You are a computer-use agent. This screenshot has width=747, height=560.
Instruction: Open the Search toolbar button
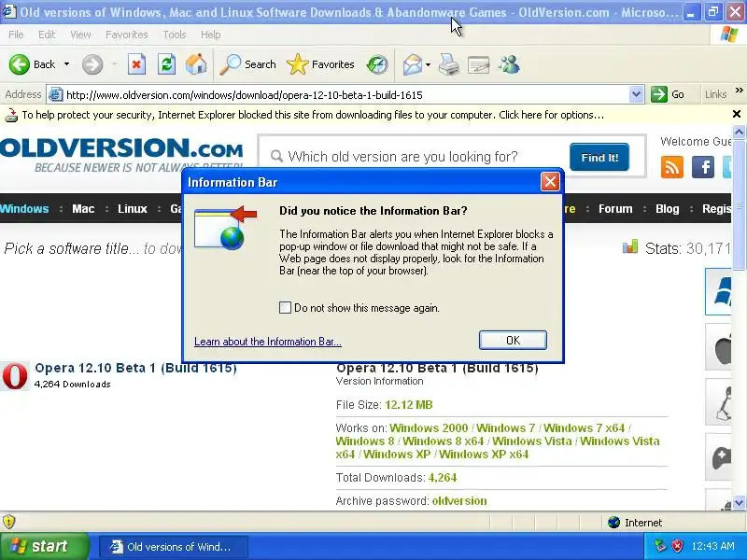(247, 64)
